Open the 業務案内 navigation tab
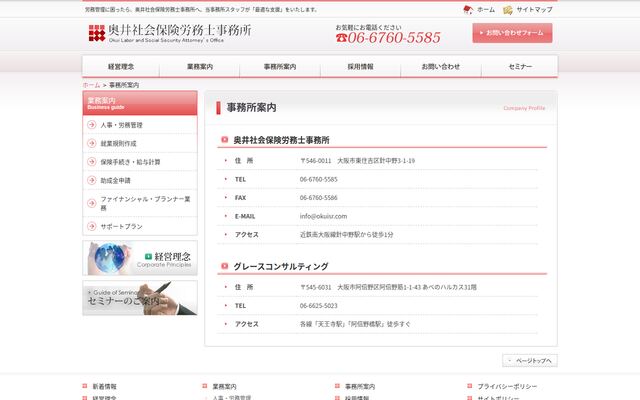This screenshot has height=400, width=640. pyautogui.click(x=200, y=67)
